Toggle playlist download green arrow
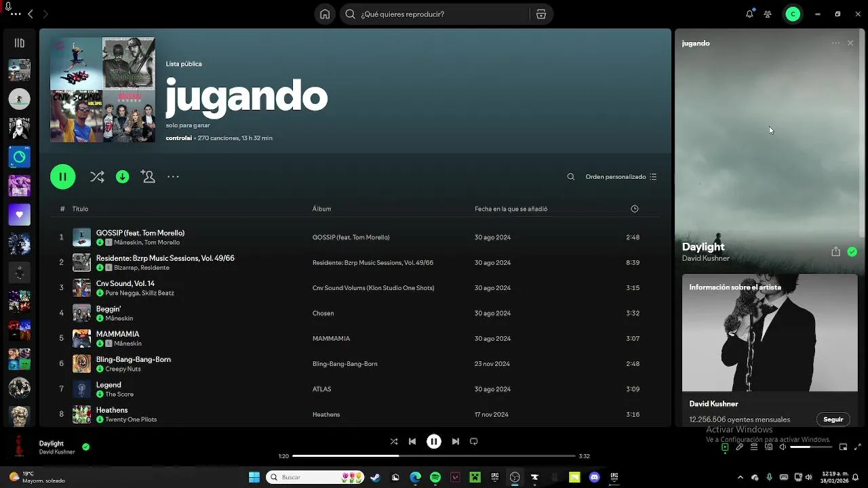The width and height of the screenshot is (868, 488). (123, 177)
